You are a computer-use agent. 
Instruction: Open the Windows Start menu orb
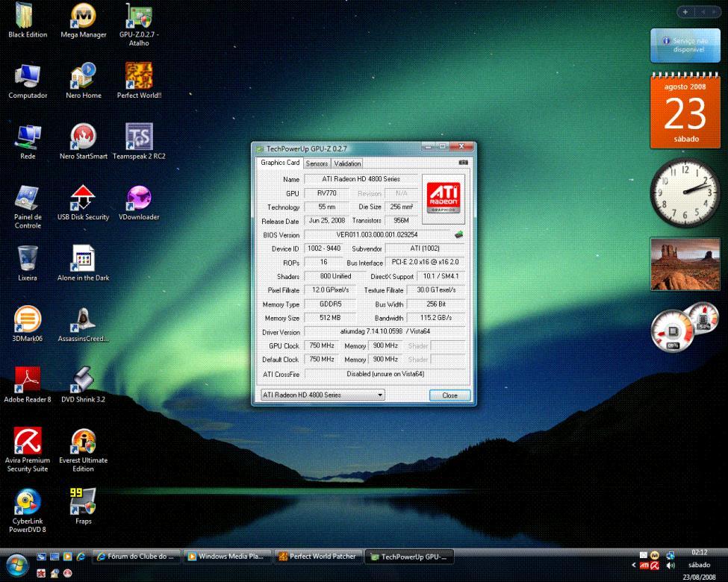pyautogui.click(x=18, y=564)
